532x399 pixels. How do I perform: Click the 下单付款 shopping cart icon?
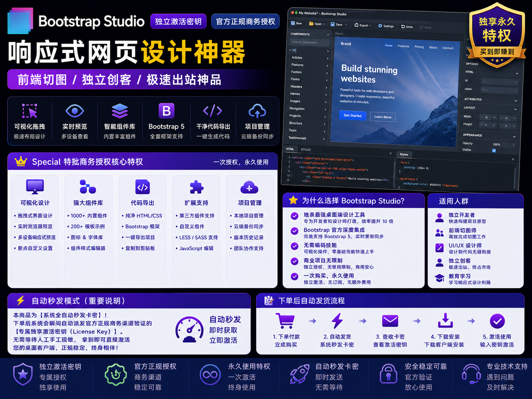(285, 321)
